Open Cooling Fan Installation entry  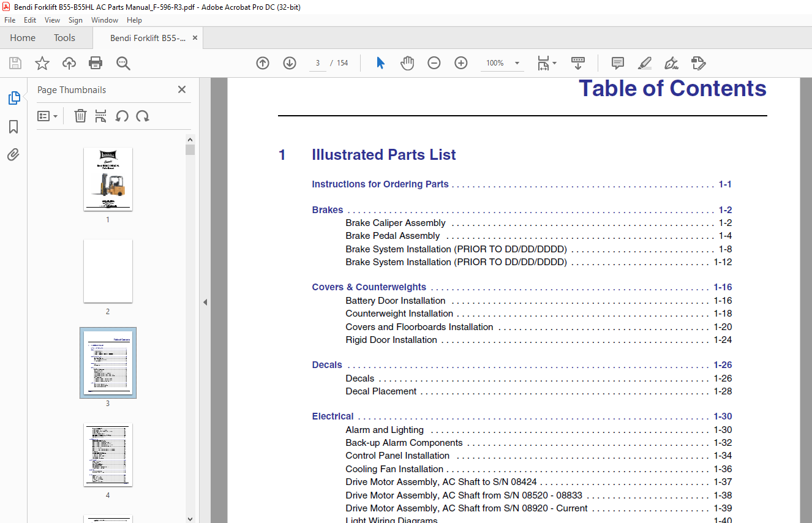point(394,469)
